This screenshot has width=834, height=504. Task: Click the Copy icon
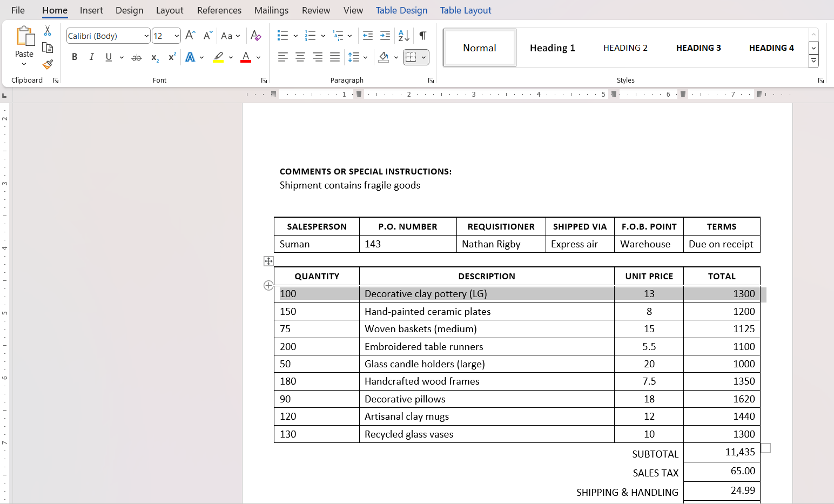(x=48, y=48)
